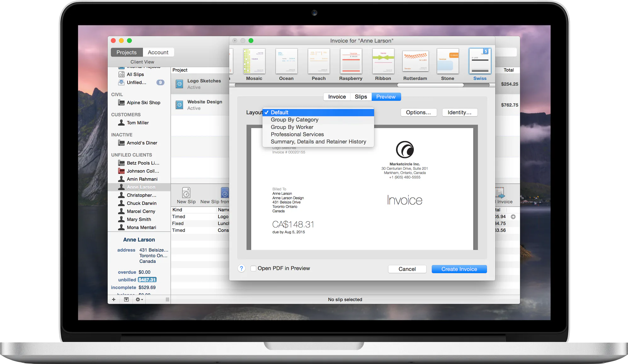The height and width of the screenshot is (364, 628).
Task: Click the Logo Sketches project icon
Action: point(179,84)
